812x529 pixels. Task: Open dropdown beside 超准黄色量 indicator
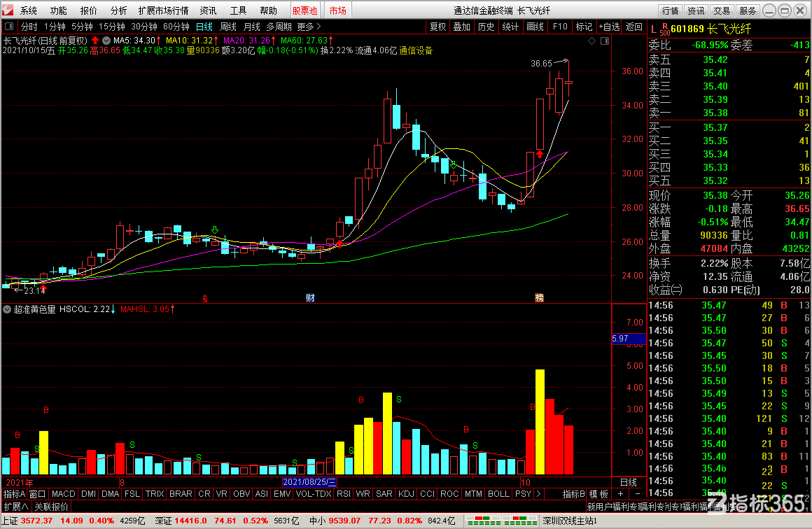tap(7, 309)
